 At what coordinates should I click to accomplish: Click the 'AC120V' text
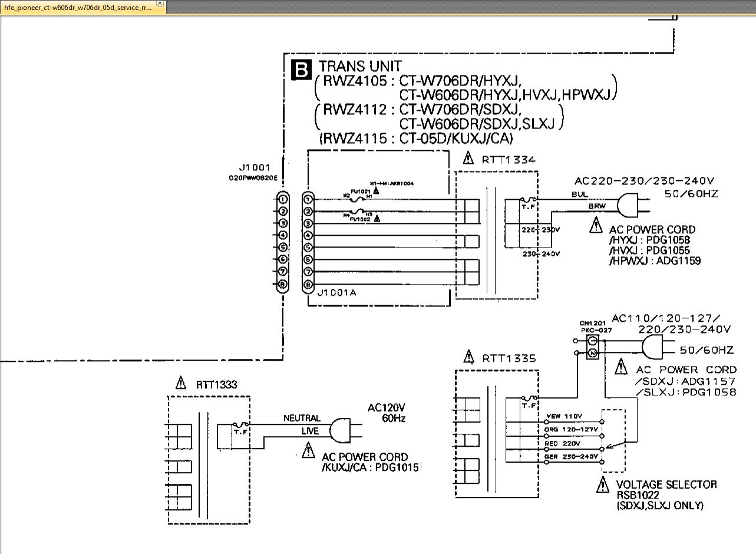(387, 408)
